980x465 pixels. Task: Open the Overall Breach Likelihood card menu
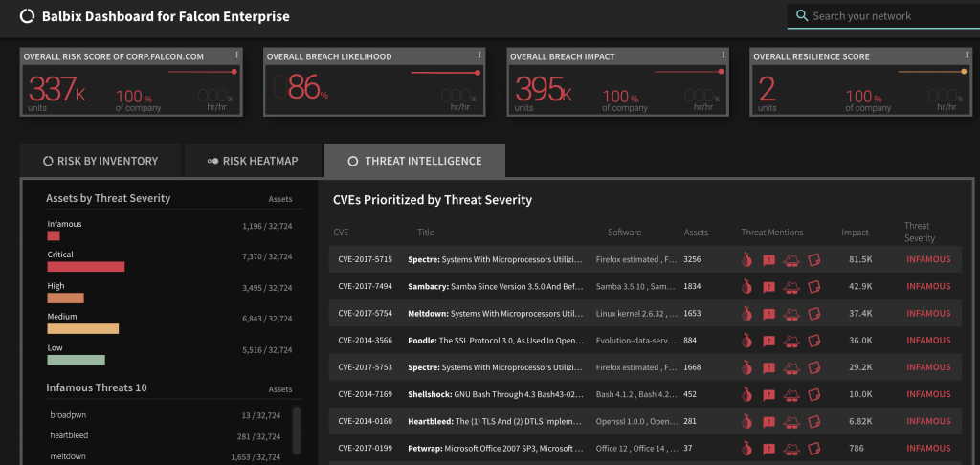[x=479, y=55]
